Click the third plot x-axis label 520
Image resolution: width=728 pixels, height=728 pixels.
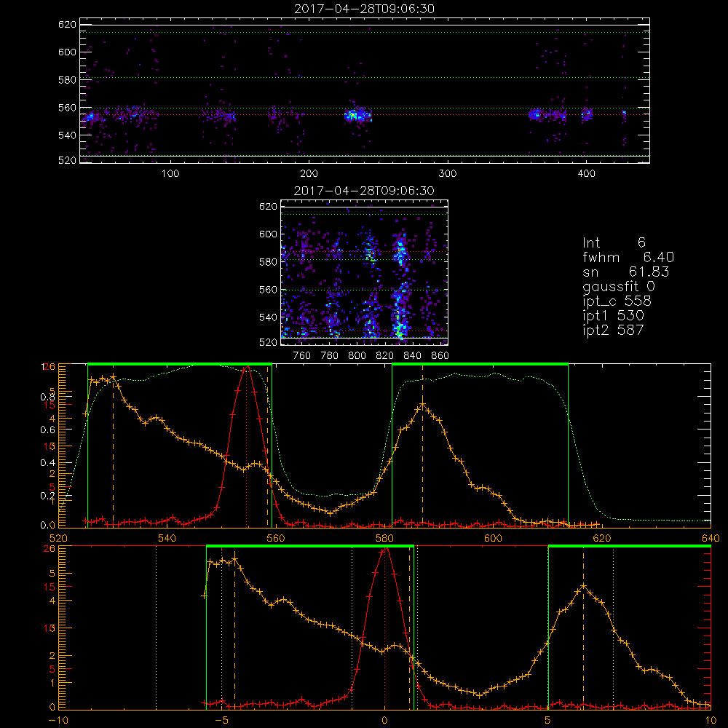tap(58, 538)
